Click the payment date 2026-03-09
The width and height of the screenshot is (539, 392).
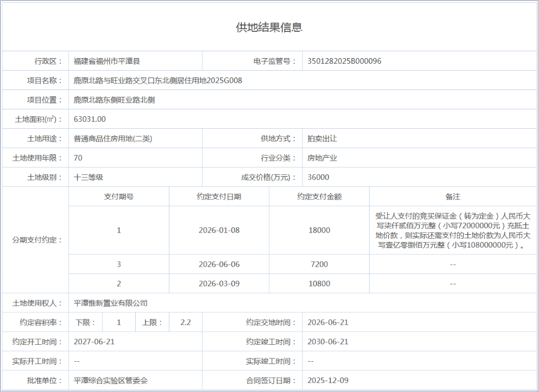[219, 284]
